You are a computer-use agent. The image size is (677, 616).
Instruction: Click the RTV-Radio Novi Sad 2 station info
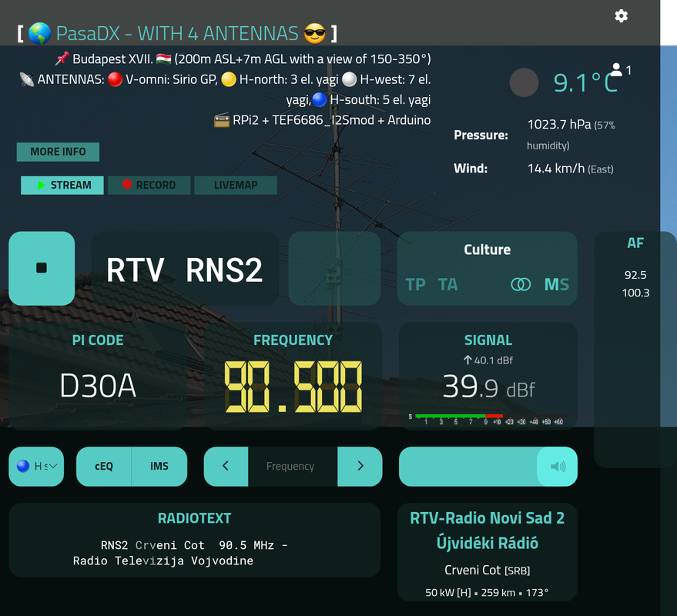point(487,530)
